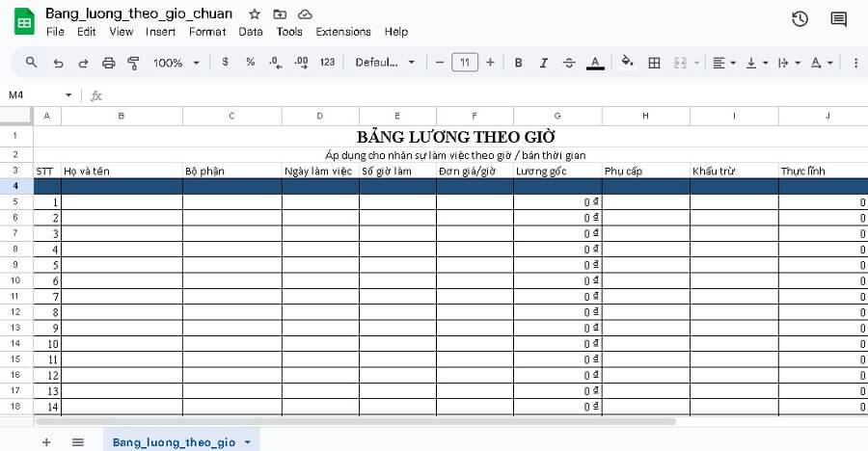The image size is (868, 451).
Task: Select the 'Khấu trừ' header cell
Action: pyautogui.click(x=734, y=171)
